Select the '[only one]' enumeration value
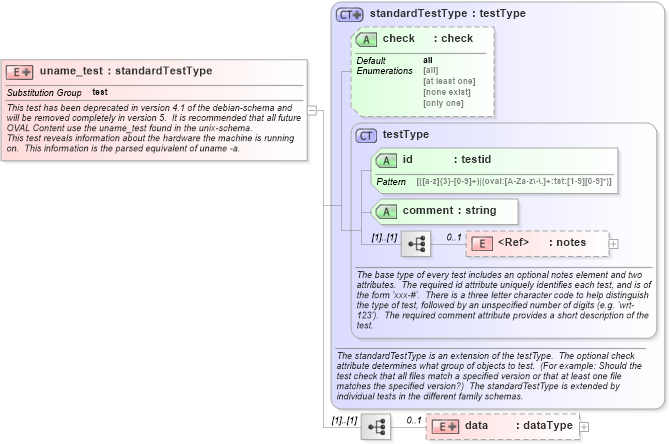This screenshot has height=444, width=669. [x=443, y=103]
